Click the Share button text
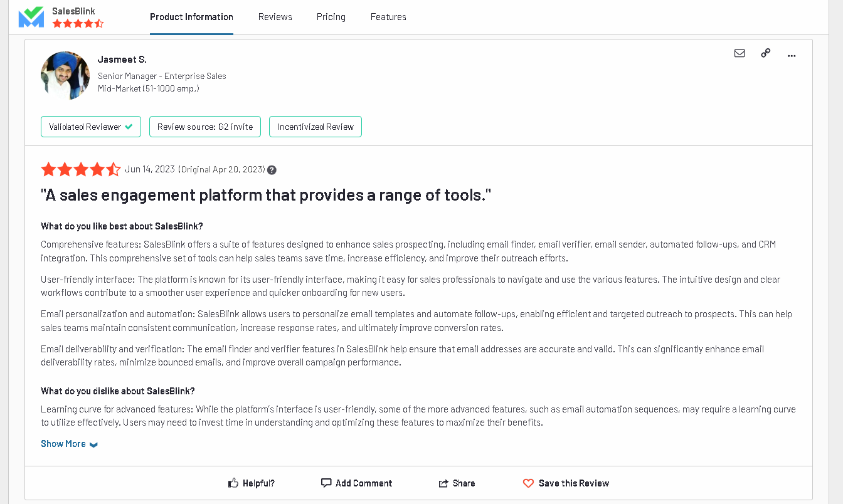Screen dimensions: 843x504 (x=464, y=483)
